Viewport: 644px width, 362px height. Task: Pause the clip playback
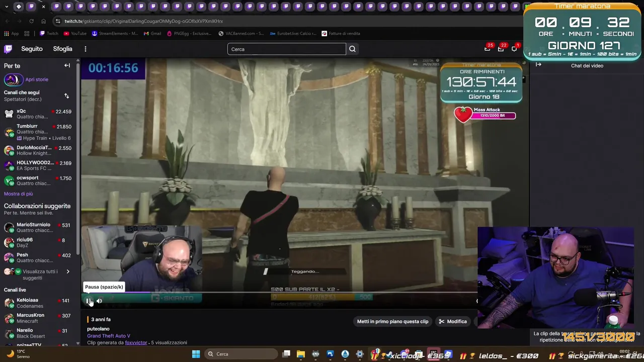coord(89,301)
